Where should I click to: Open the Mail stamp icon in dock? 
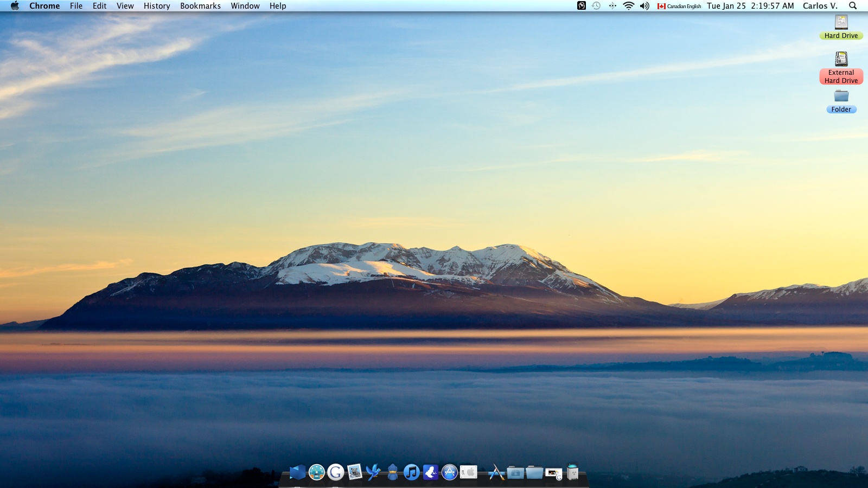pos(354,472)
